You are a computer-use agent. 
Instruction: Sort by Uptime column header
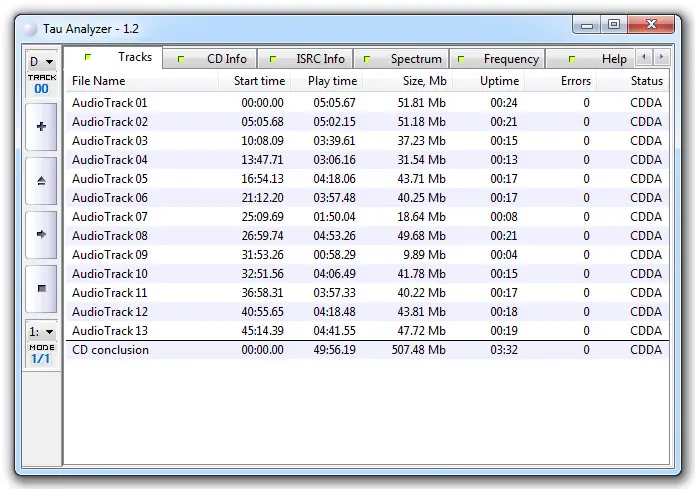(x=488, y=81)
